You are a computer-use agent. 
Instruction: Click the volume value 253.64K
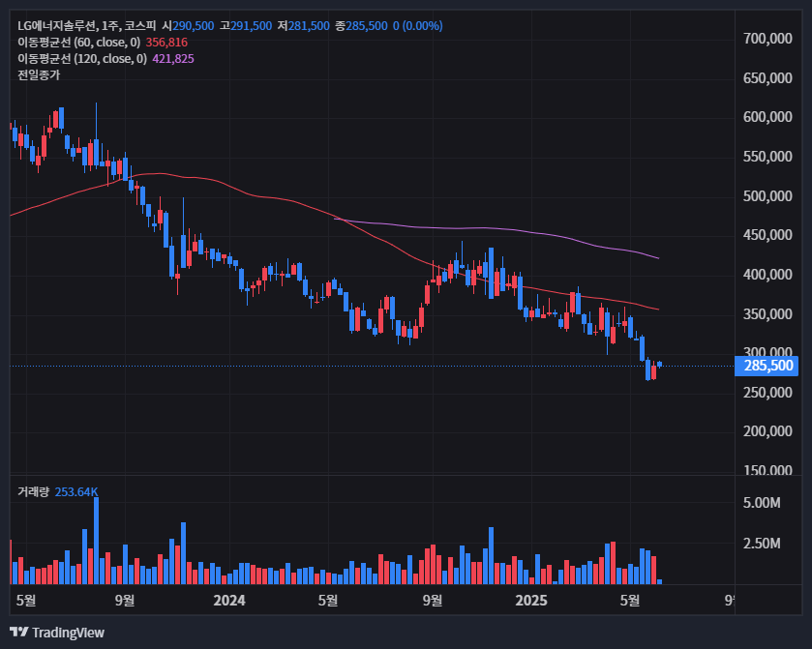[76, 491]
